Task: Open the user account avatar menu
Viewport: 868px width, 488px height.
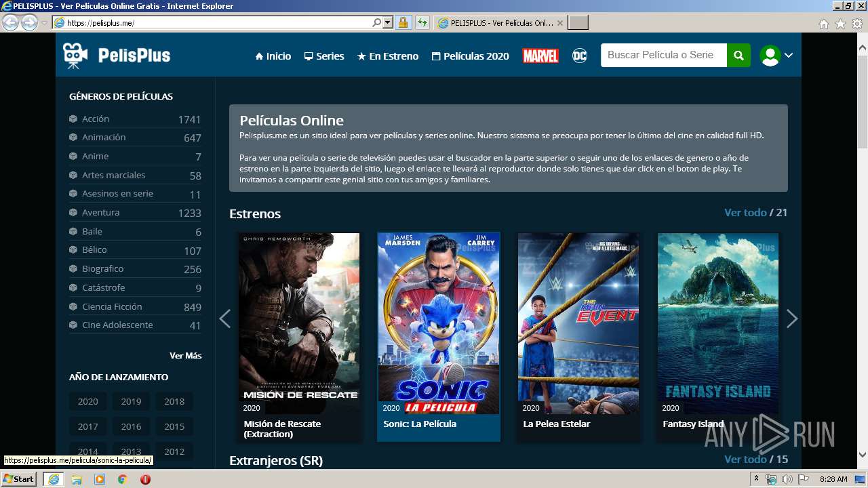Action: 776,56
